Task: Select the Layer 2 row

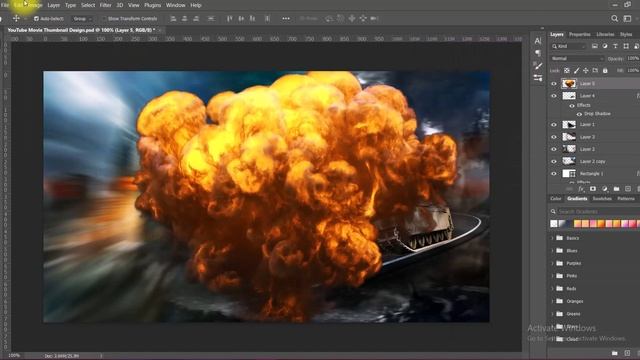Action: 594,149
